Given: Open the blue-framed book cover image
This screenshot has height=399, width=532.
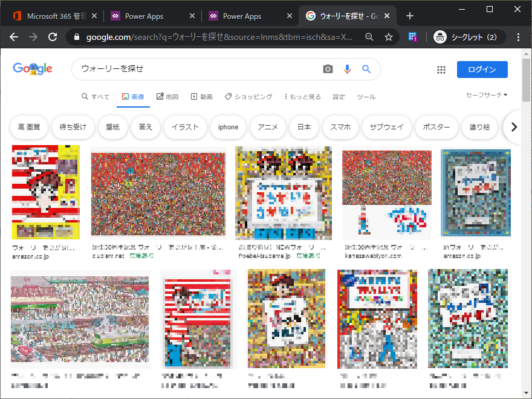Looking at the screenshot, I should tap(476, 193).
